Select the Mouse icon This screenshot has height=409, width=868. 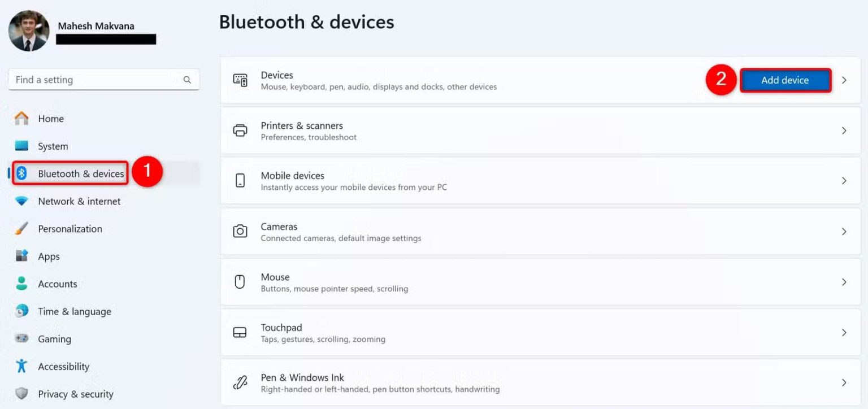click(x=241, y=281)
